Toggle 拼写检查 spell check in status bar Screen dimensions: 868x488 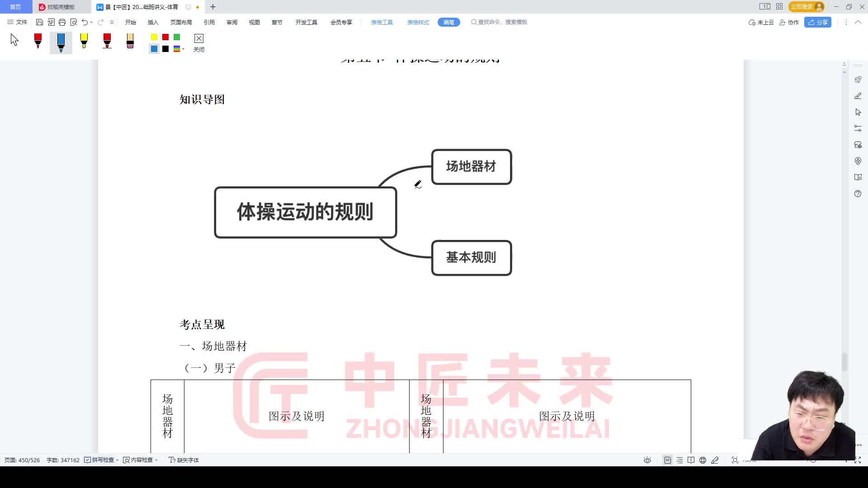point(100,460)
